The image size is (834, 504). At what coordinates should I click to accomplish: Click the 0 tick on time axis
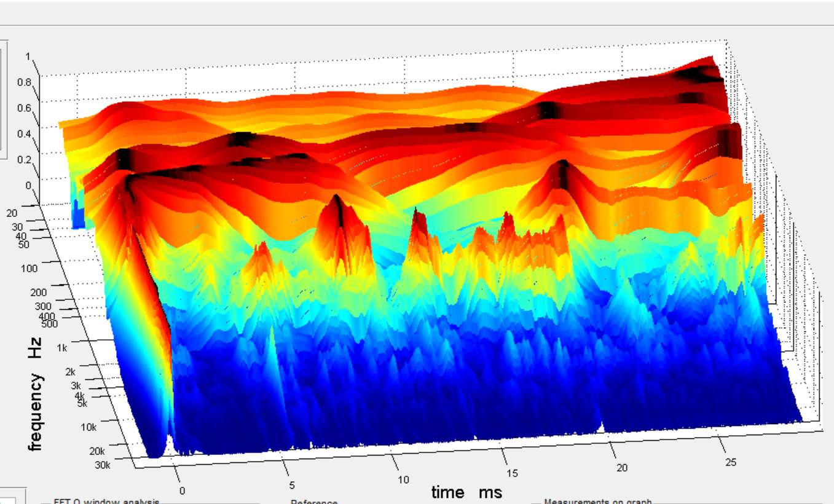[182, 490]
